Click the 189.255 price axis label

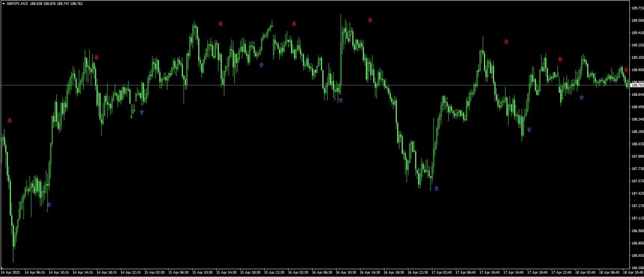pos(638,45)
